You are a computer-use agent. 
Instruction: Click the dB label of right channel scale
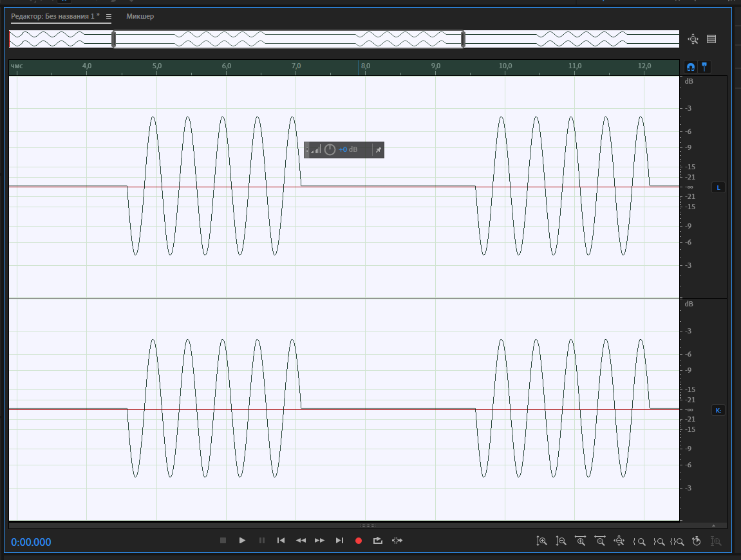coord(689,304)
